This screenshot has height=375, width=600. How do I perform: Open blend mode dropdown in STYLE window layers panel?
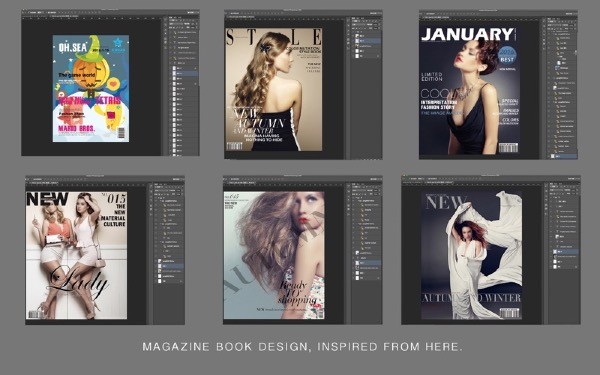point(359,24)
